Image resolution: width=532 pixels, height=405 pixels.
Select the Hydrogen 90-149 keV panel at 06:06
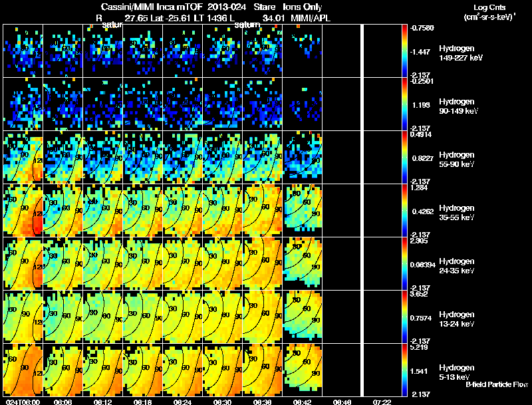click(63, 104)
